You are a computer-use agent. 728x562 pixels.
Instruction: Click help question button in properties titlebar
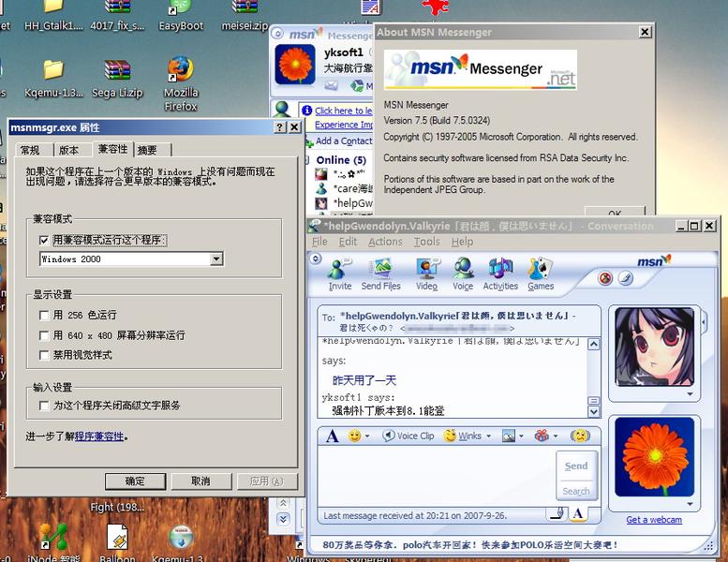(279, 127)
